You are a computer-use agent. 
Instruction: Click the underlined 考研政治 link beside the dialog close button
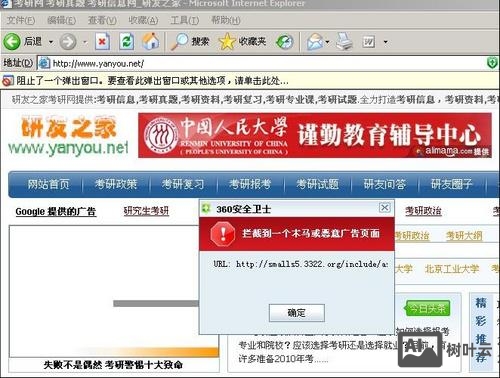423,211
